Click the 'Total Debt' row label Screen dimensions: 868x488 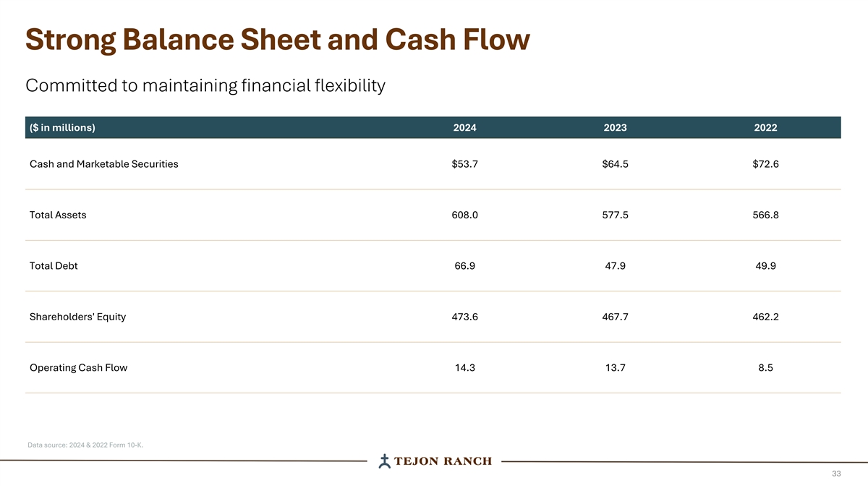pos(54,265)
